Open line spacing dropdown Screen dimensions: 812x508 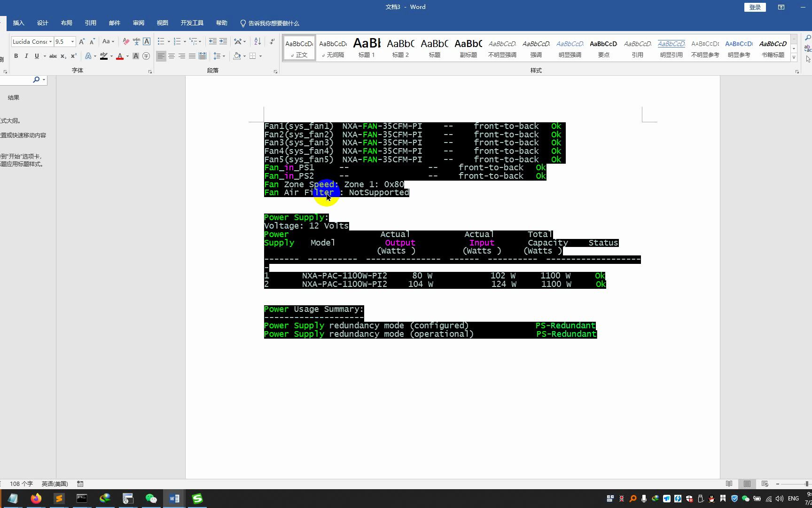coord(219,56)
